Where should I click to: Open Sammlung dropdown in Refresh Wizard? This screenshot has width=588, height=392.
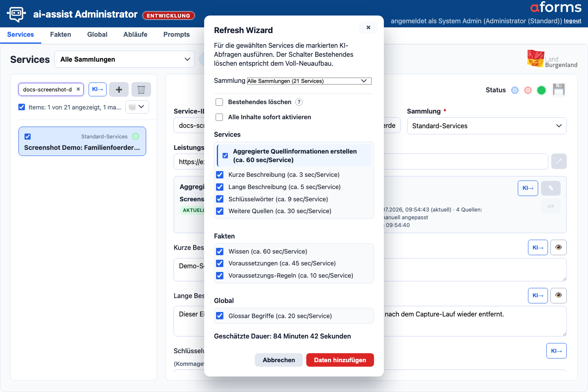309,81
